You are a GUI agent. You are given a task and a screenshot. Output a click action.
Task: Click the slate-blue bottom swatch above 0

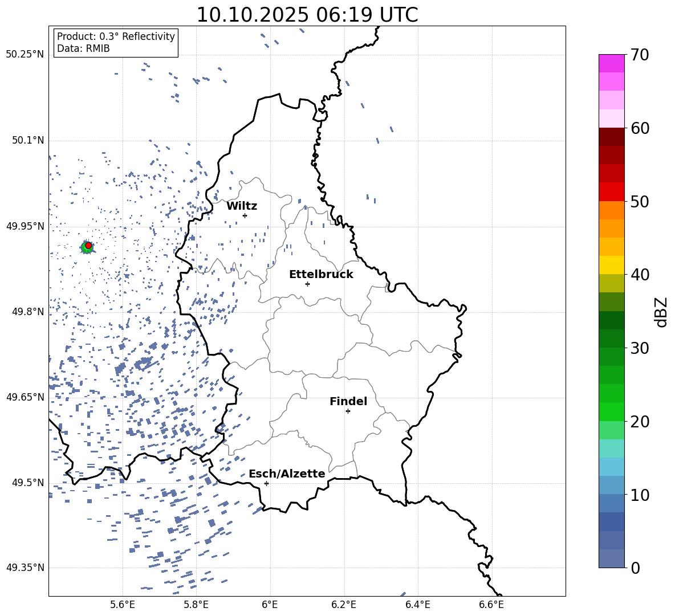click(x=611, y=558)
